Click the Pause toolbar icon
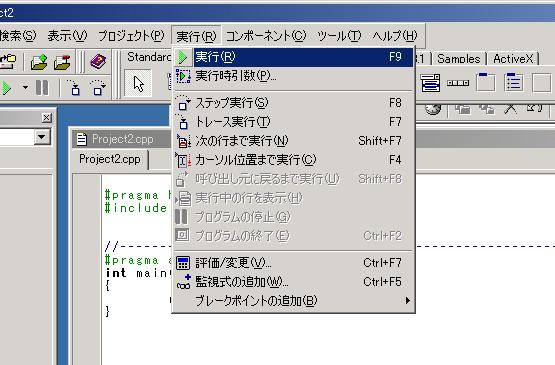 (42, 87)
